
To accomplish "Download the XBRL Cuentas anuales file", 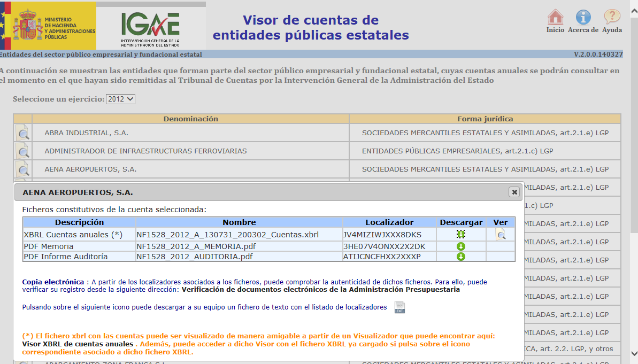I will click(460, 234).
